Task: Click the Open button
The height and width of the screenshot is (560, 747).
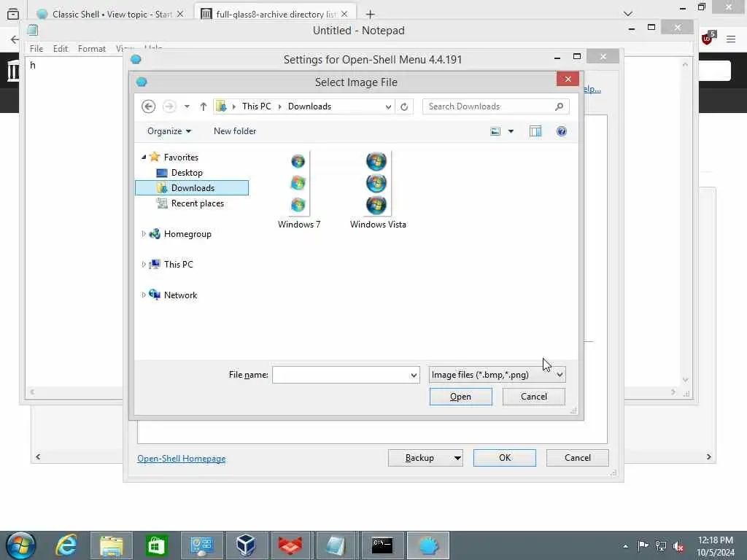Action: click(461, 397)
